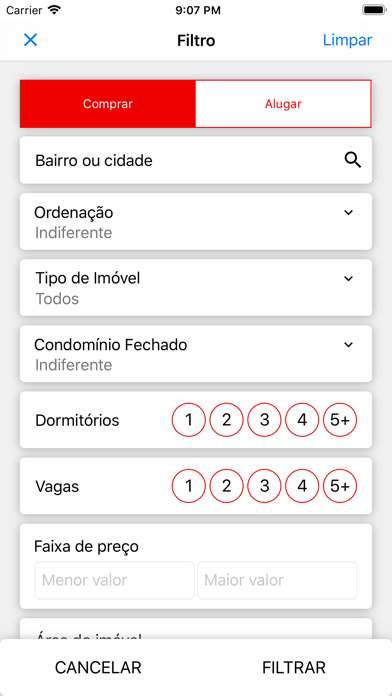This screenshot has height=696, width=392.
Task: Focus the Menor valor price field
Action: [x=115, y=580]
